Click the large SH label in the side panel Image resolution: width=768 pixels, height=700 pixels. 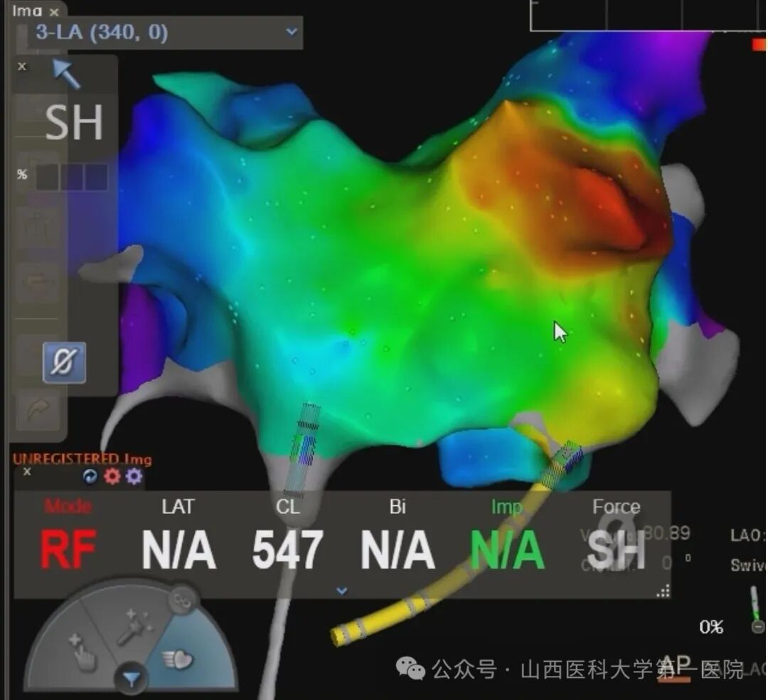coord(74,122)
